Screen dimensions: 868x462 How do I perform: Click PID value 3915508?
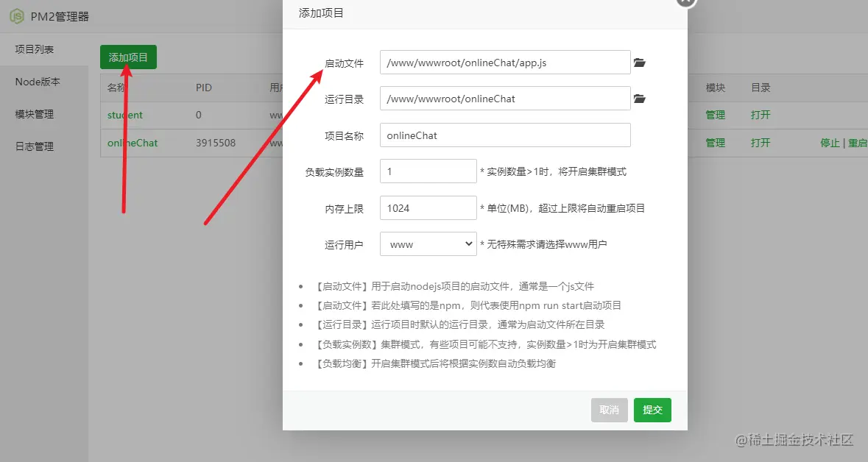tap(216, 143)
